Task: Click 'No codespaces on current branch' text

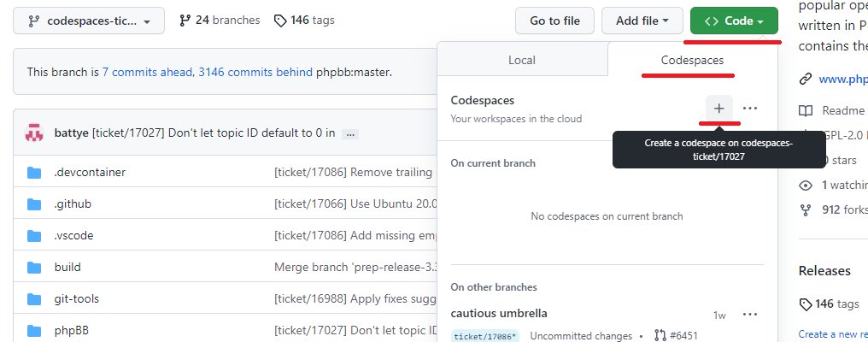Action: [607, 216]
